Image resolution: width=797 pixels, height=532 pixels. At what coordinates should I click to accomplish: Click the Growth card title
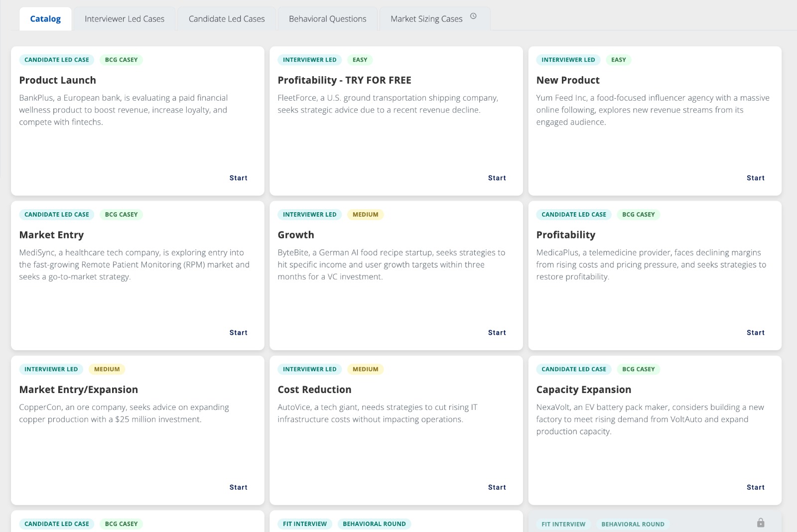tap(296, 235)
